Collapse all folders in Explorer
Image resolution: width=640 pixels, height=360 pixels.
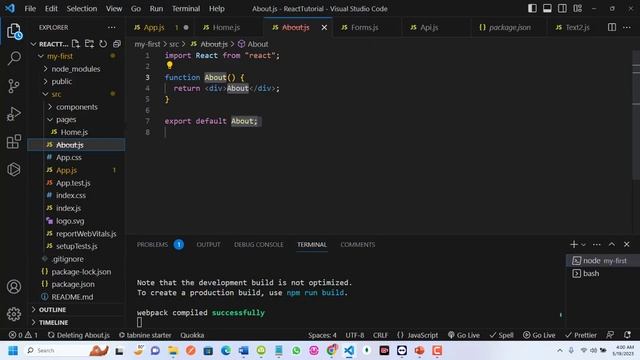tap(117, 44)
